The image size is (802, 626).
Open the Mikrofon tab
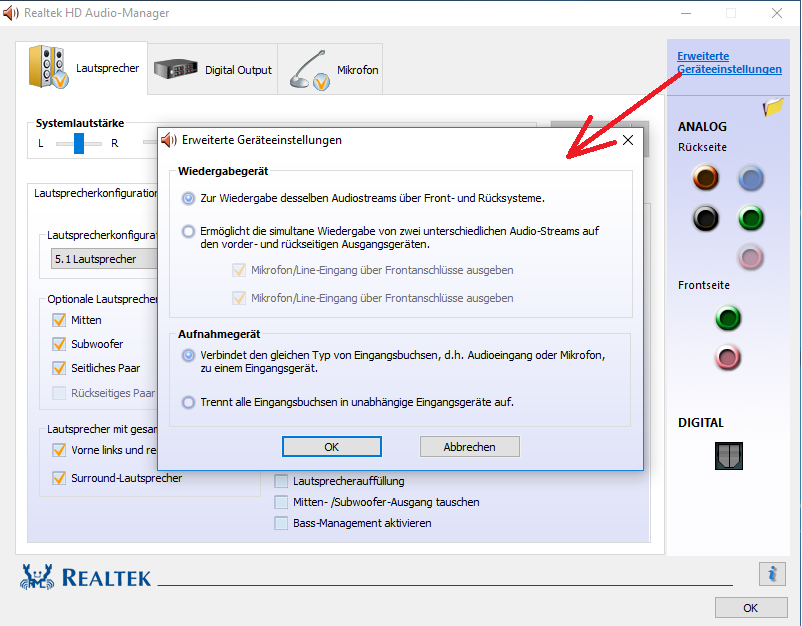point(330,69)
